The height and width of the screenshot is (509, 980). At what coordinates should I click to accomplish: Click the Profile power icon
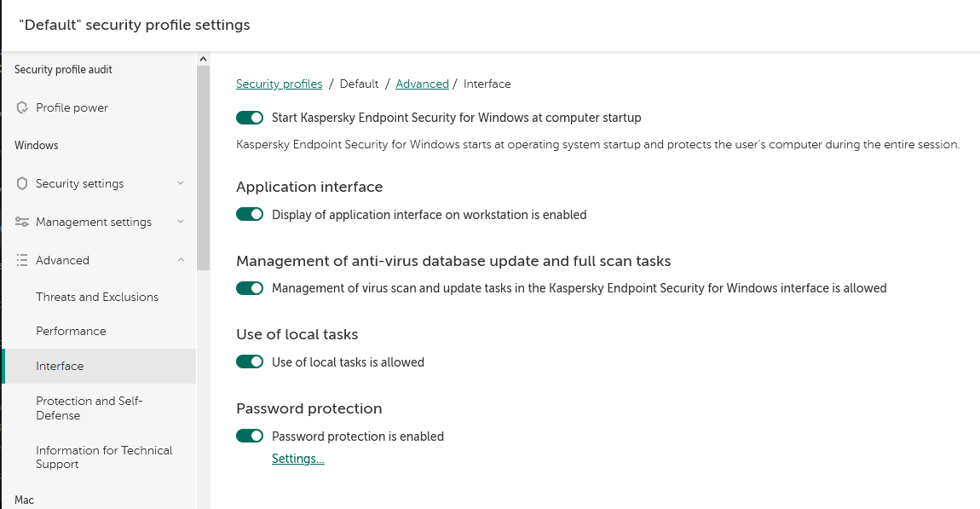(x=23, y=107)
